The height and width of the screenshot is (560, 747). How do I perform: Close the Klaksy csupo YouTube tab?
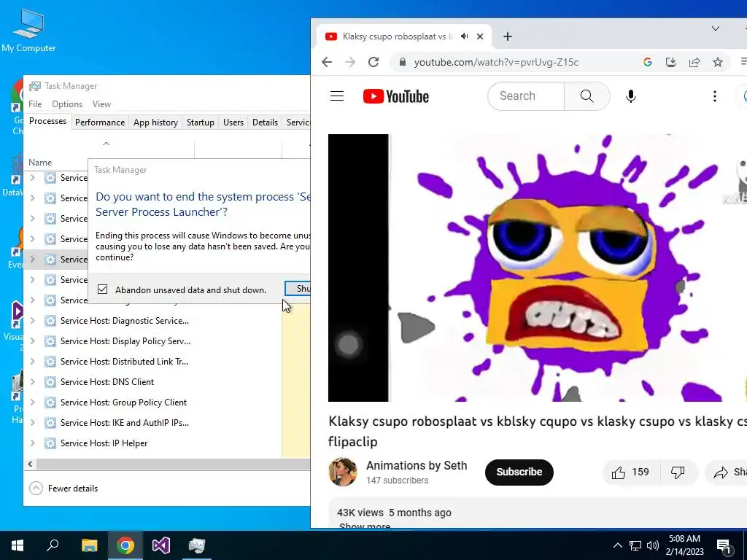pos(480,36)
